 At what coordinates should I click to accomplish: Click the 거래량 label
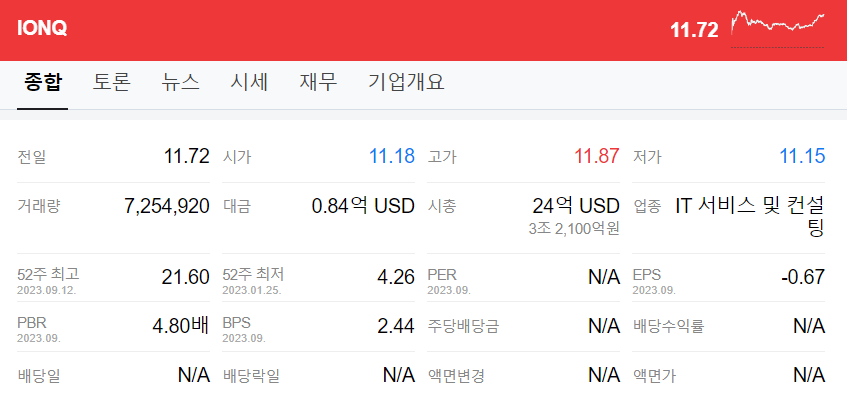pyautogui.click(x=38, y=206)
